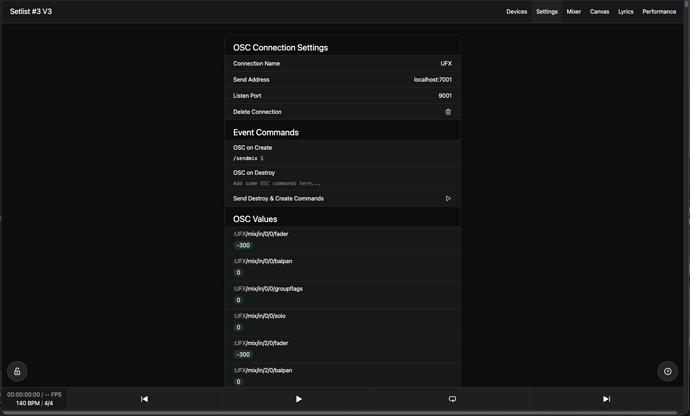
Task: Select the /mix/in/0/0/solo value 0
Action: (239, 327)
